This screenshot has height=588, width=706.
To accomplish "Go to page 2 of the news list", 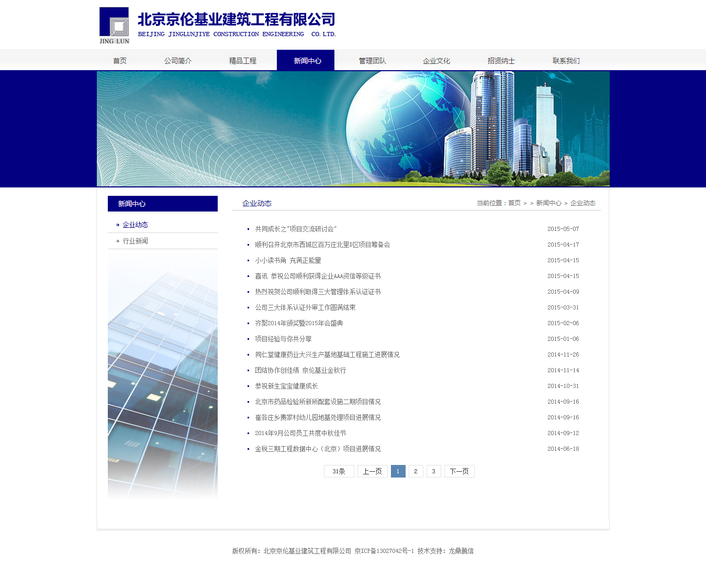I will (416, 471).
